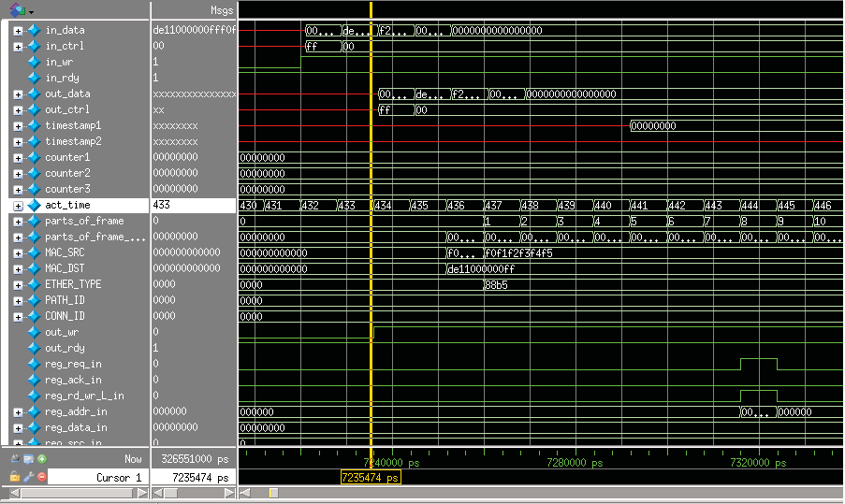Expand the in_data bus signal

click(18, 31)
